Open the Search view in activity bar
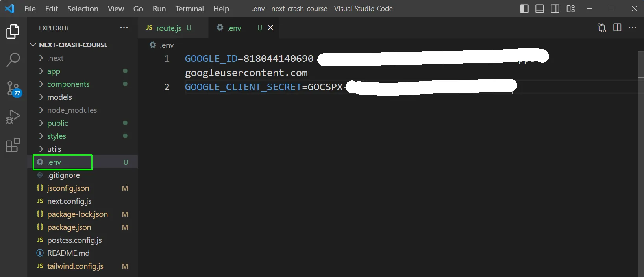The width and height of the screenshot is (644, 277). pyautogui.click(x=13, y=60)
